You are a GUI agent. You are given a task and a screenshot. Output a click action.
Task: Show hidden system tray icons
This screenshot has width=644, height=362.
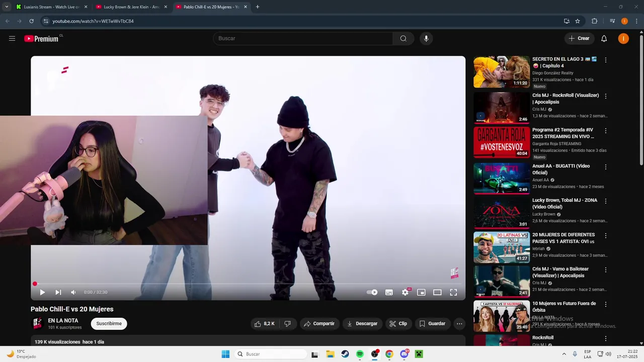tap(564, 354)
